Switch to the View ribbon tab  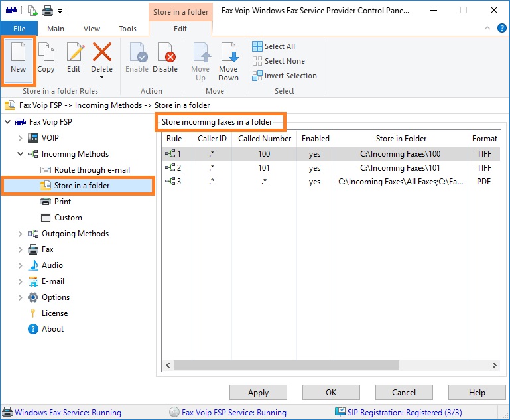[92, 29]
